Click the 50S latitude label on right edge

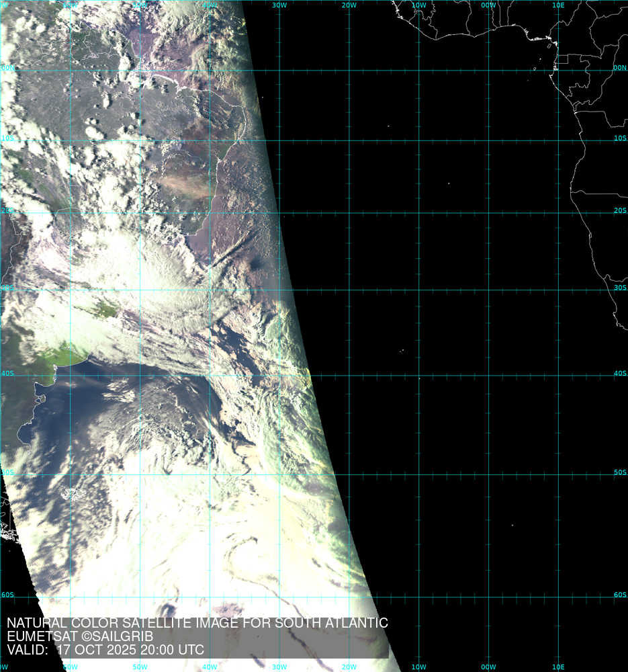point(619,472)
